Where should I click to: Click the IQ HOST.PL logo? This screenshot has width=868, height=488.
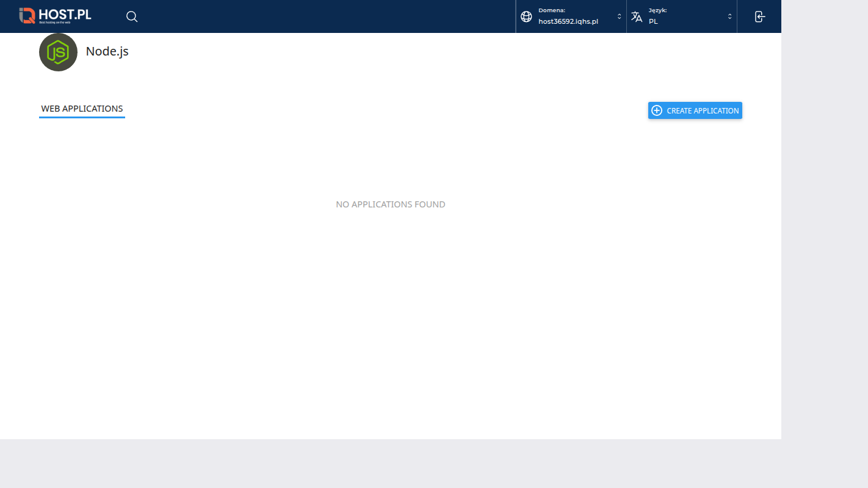[55, 16]
